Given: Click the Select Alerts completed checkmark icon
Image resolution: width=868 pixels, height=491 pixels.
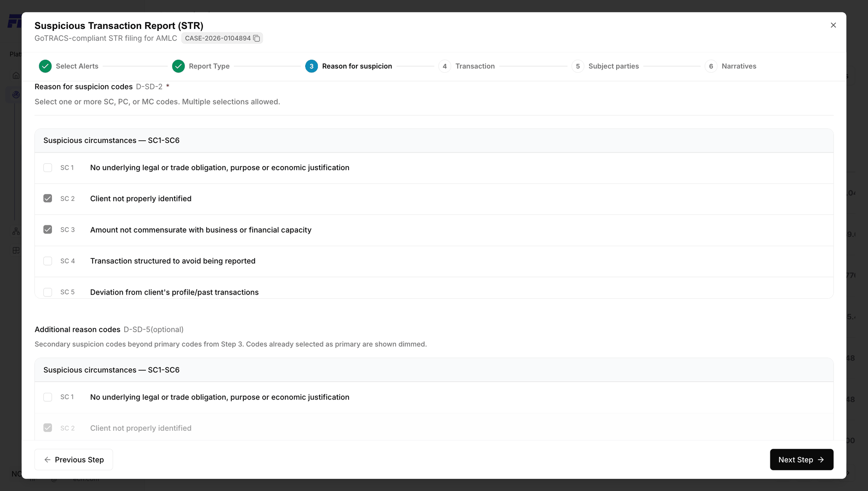Looking at the screenshot, I should [x=45, y=66].
